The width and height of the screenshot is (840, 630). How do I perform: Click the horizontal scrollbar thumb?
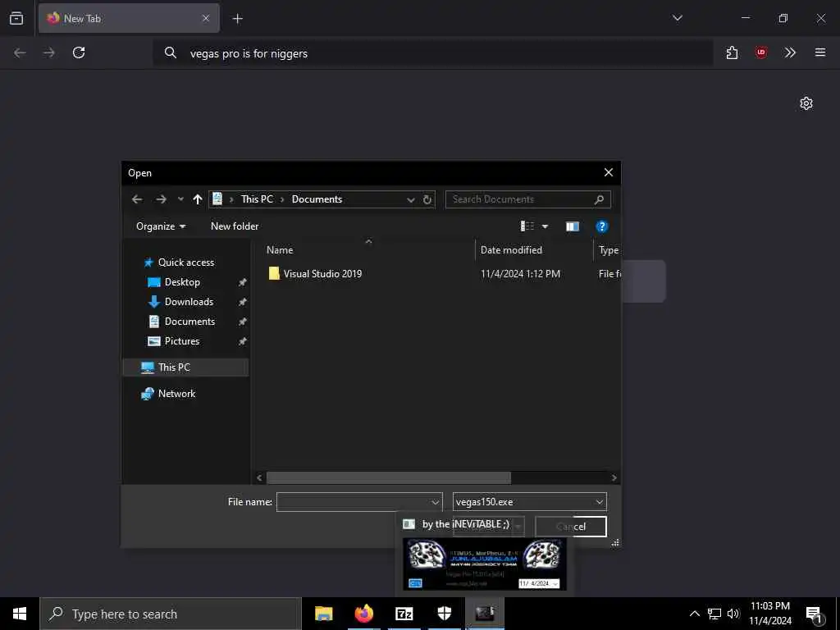click(x=388, y=478)
